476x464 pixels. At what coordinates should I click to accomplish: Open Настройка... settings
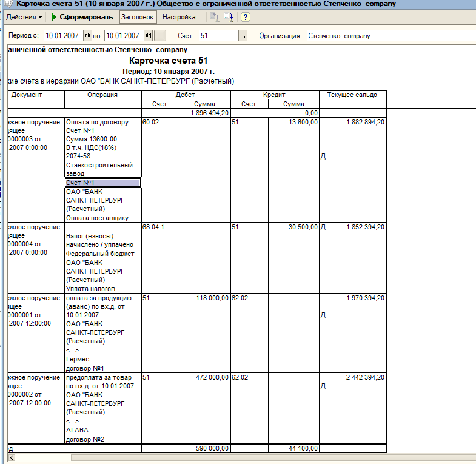(181, 17)
